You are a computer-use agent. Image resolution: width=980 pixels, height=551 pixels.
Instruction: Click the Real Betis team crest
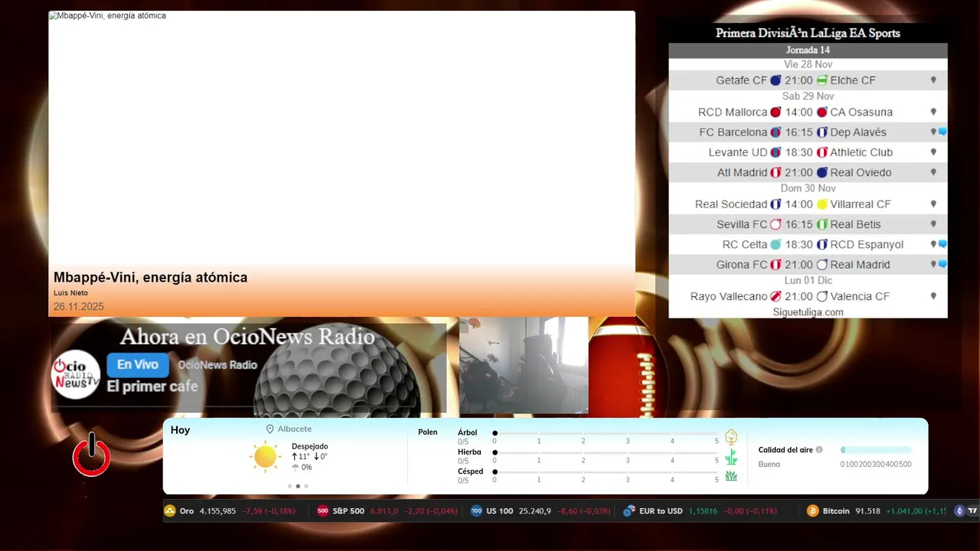point(822,224)
